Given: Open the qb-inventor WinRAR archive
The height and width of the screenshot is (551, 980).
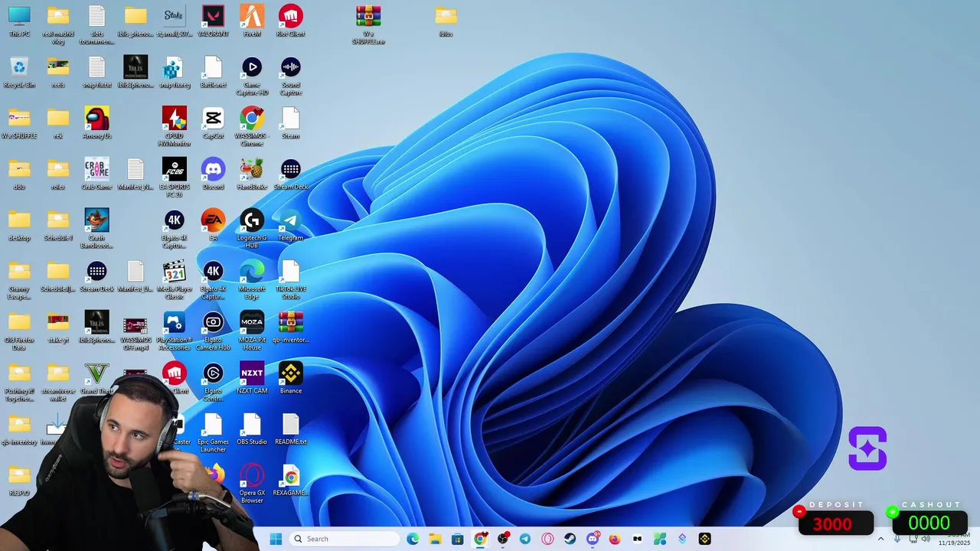Looking at the screenshot, I should pyautogui.click(x=290, y=327).
